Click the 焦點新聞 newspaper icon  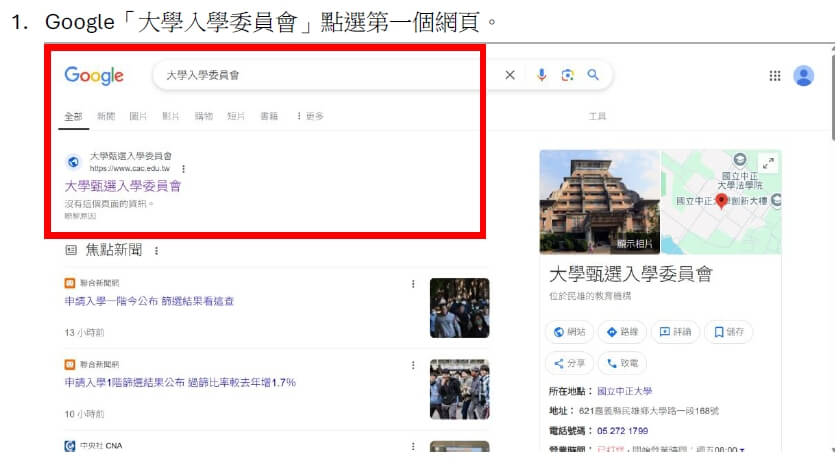pos(71,250)
